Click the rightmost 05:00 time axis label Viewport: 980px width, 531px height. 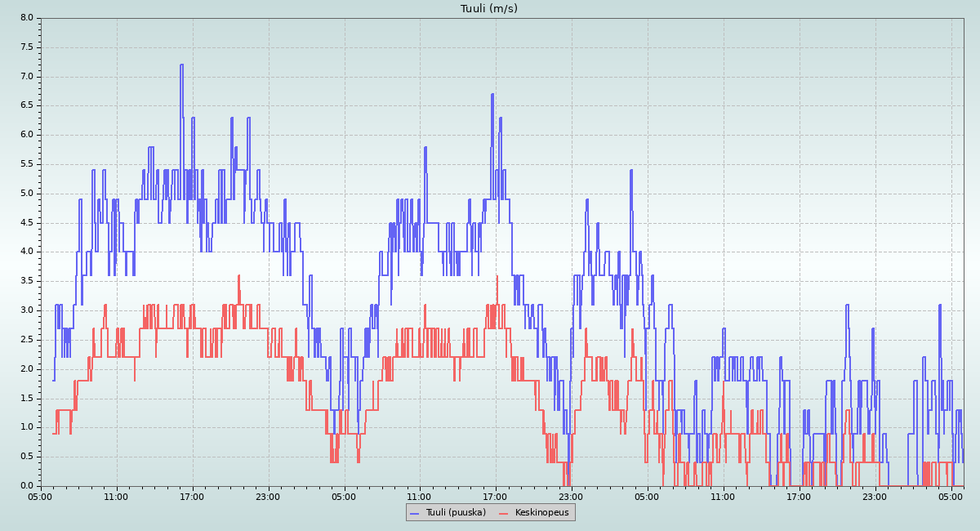pyautogui.click(x=951, y=496)
